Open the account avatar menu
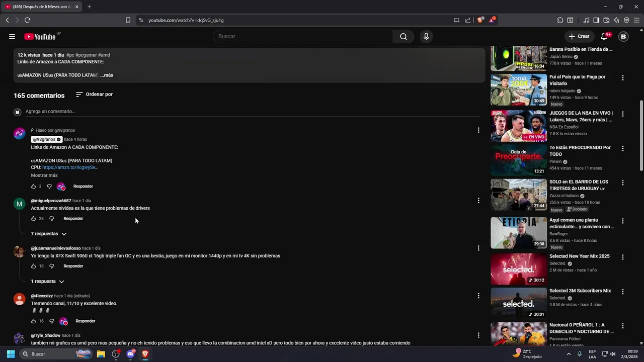The height and width of the screenshot is (362, 644). [623, 36]
